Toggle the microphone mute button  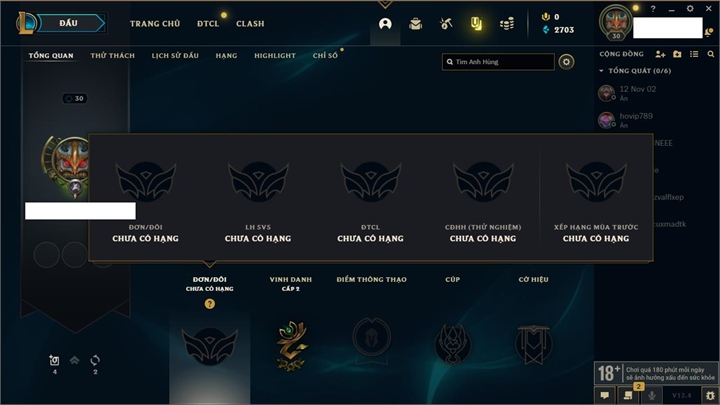point(652,395)
